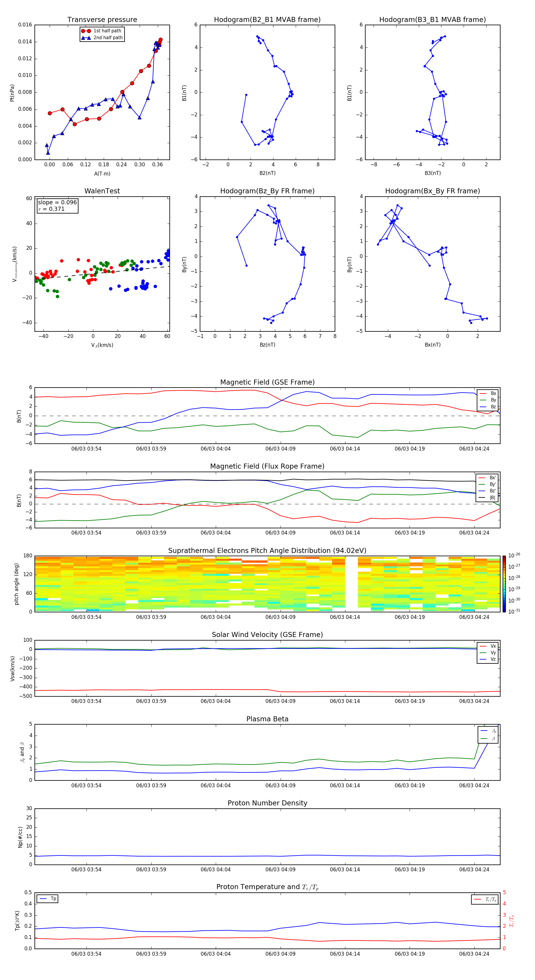This screenshot has width=535, height=980.
Task: Click the '06/03 04:24' tick under the Proton Number Density panel
Action: pos(474,869)
